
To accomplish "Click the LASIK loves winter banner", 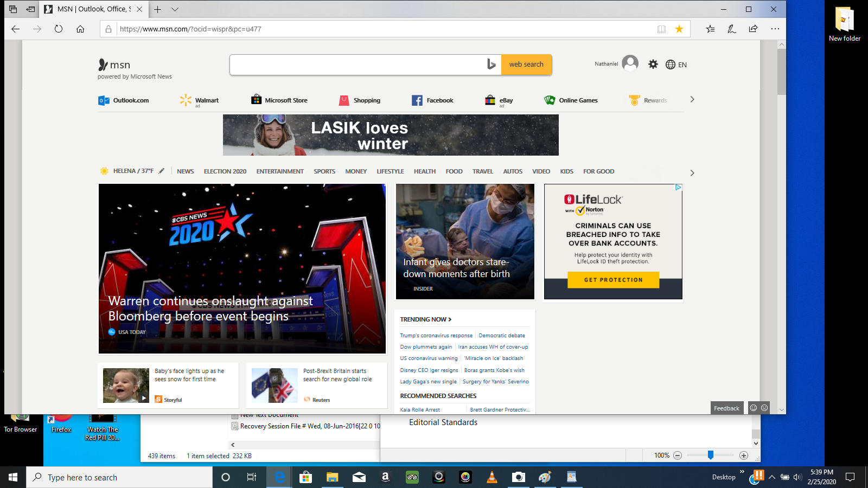I will (391, 135).
